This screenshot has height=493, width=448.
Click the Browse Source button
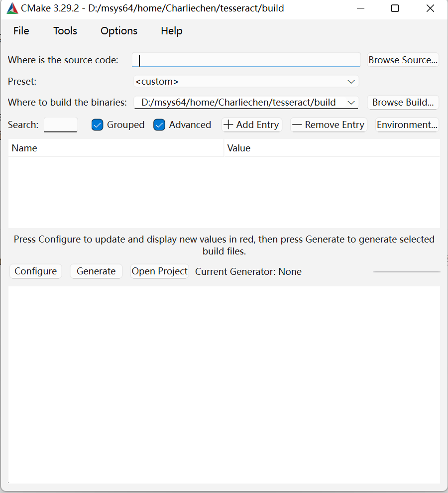click(x=403, y=60)
